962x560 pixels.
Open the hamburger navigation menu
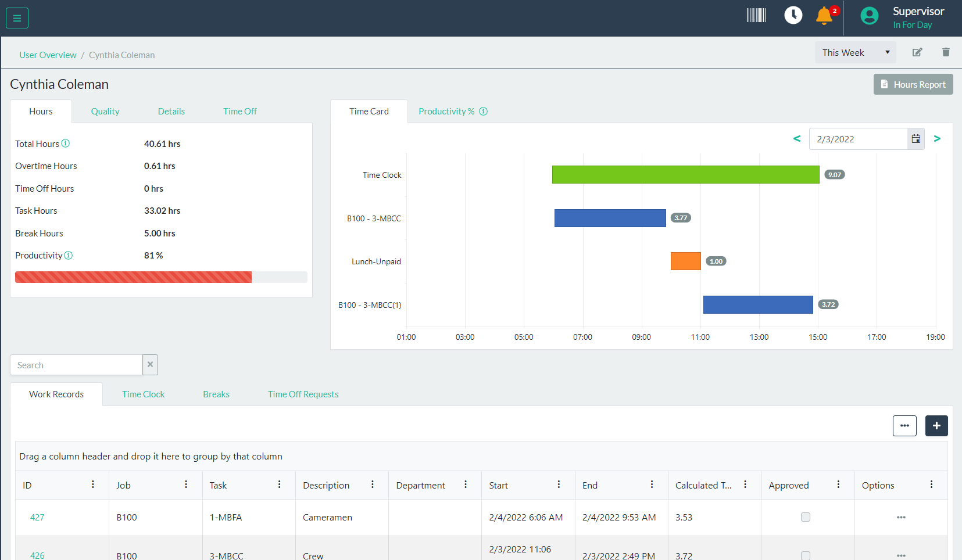(x=17, y=18)
